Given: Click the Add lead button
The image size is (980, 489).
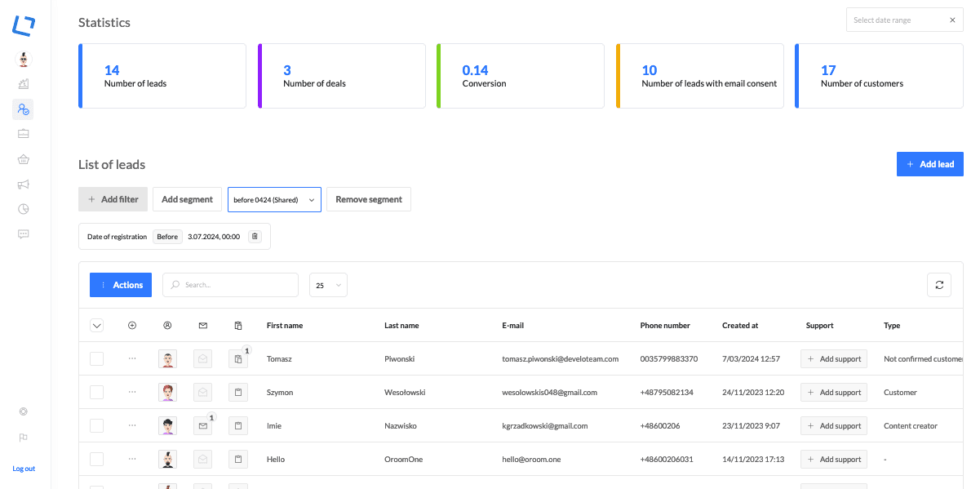Looking at the screenshot, I should click(x=929, y=164).
